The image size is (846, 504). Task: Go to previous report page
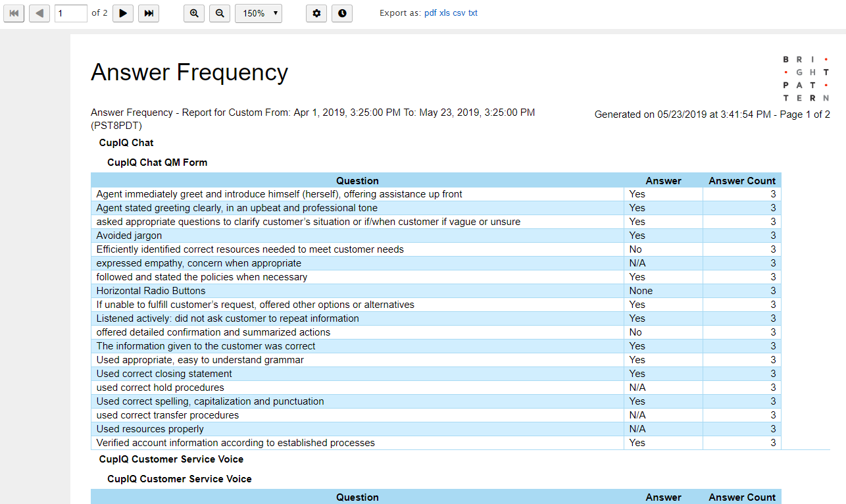click(39, 13)
